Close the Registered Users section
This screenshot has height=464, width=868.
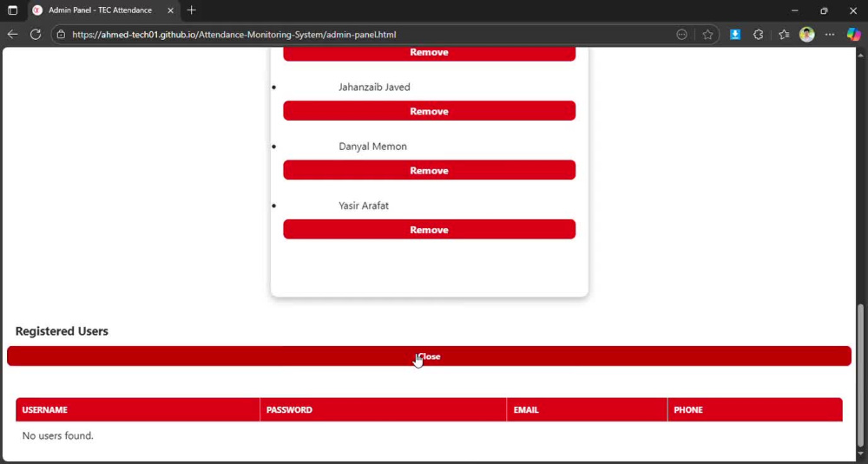[x=429, y=356]
